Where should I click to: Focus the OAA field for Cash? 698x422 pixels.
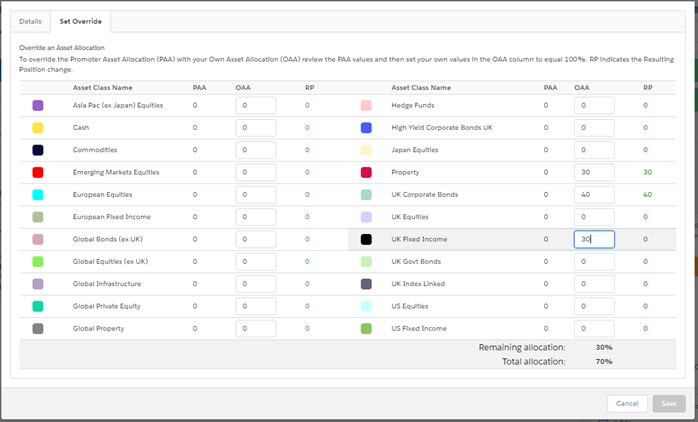point(256,128)
